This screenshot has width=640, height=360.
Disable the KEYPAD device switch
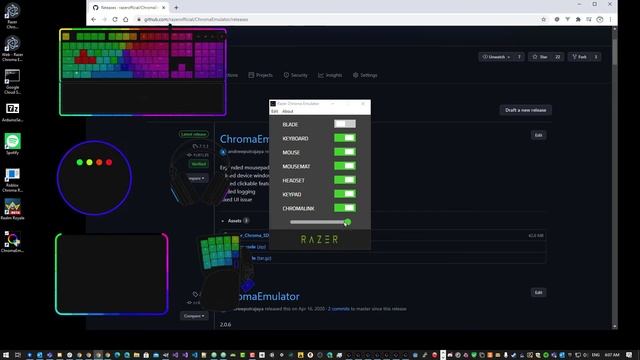345,194
